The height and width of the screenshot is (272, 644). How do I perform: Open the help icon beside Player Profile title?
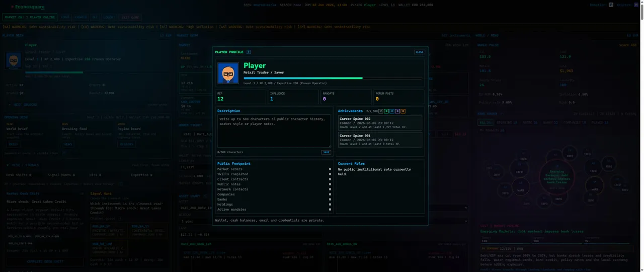point(249,52)
